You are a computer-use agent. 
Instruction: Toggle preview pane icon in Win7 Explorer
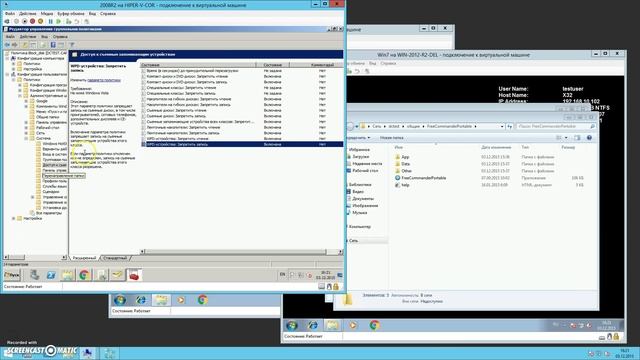pyautogui.click(x=577, y=138)
